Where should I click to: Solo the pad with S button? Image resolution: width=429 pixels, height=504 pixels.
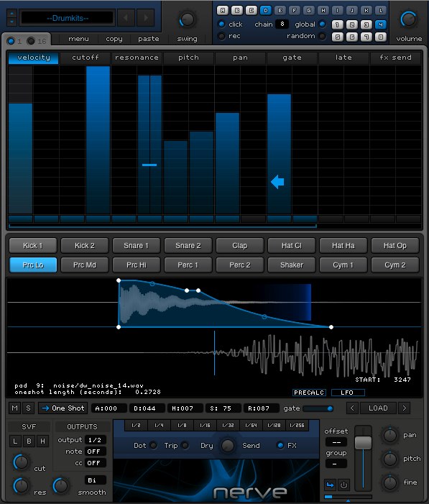click(x=28, y=408)
